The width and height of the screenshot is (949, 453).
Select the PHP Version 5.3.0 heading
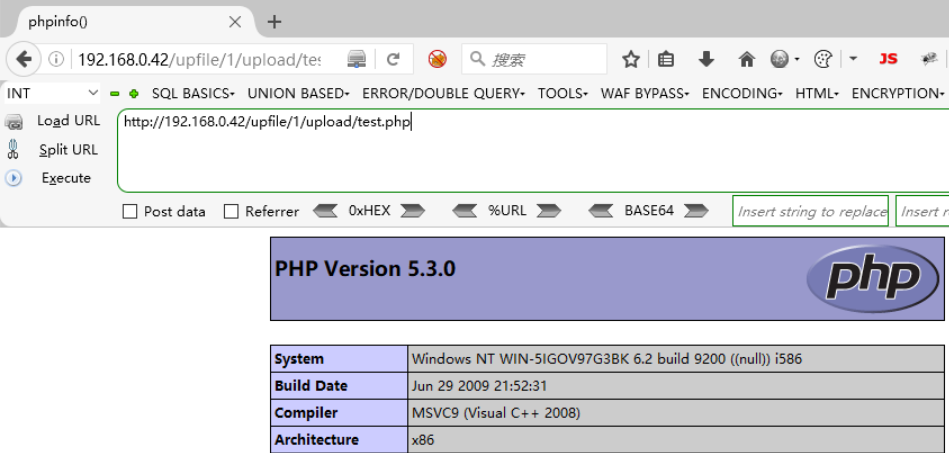(365, 268)
